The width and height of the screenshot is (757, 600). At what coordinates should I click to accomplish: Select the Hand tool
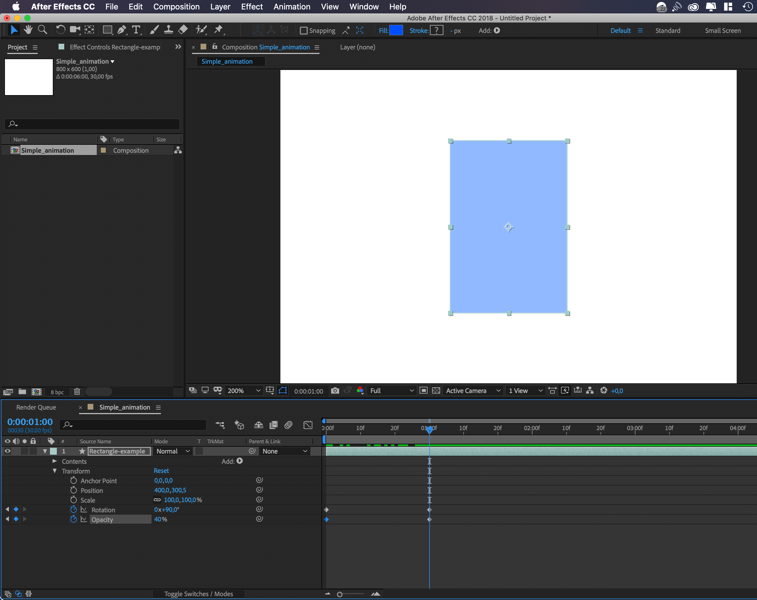28,30
